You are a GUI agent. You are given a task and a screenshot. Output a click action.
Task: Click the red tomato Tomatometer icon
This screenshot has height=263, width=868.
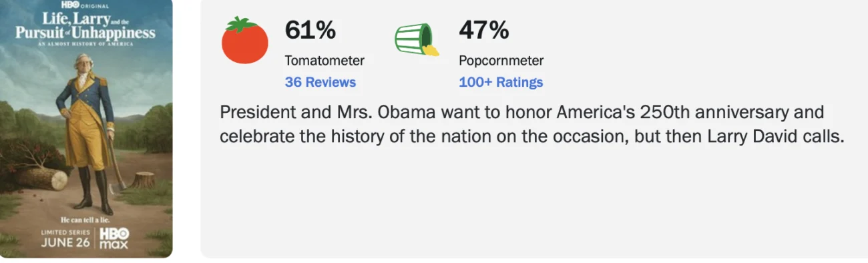pyautogui.click(x=245, y=40)
